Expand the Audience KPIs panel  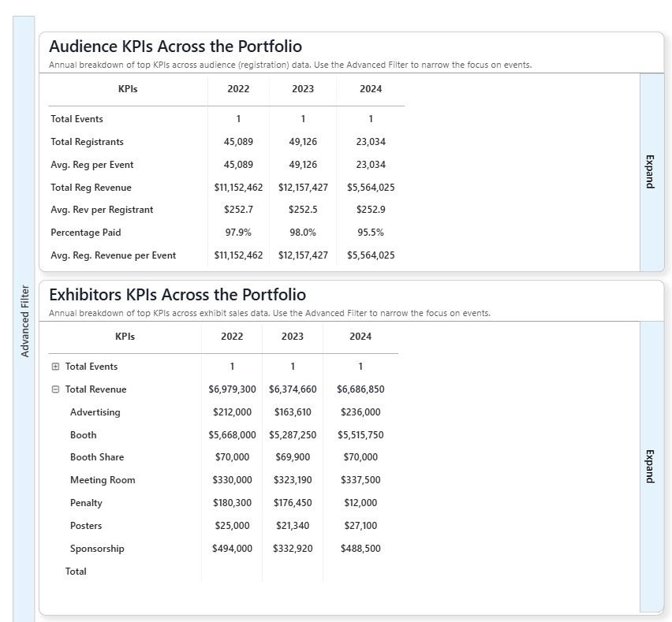651,172
